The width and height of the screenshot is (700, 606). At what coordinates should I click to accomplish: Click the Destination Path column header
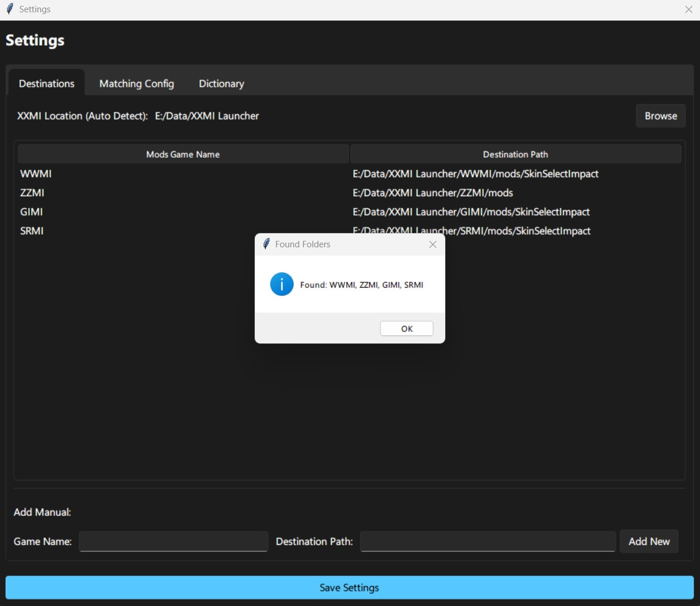[515, 154]
